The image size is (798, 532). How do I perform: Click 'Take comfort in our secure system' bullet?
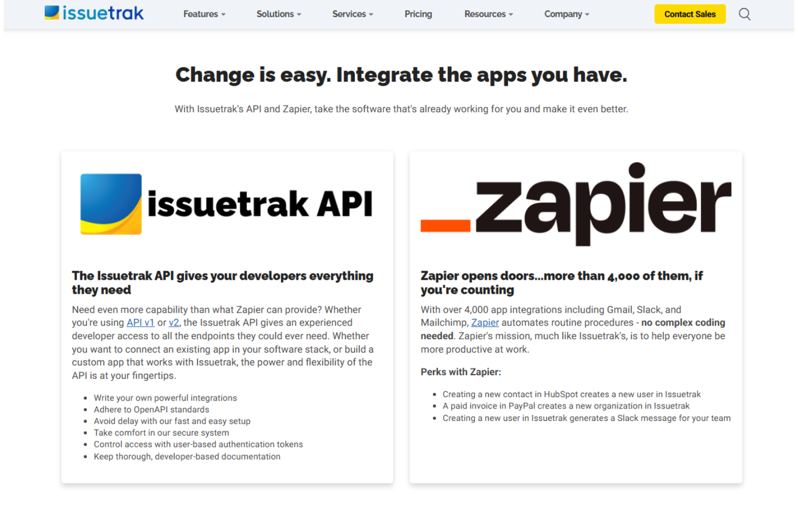click(161, 433)
